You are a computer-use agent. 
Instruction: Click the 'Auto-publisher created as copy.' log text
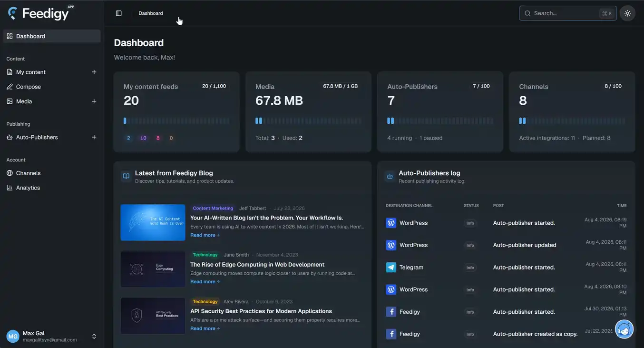(x=536, y=334)
